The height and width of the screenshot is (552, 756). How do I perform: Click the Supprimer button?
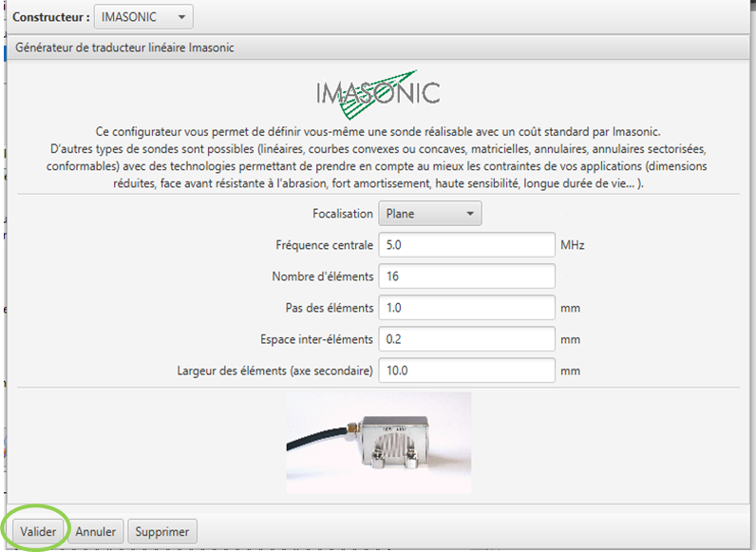[x=162, y=531]
